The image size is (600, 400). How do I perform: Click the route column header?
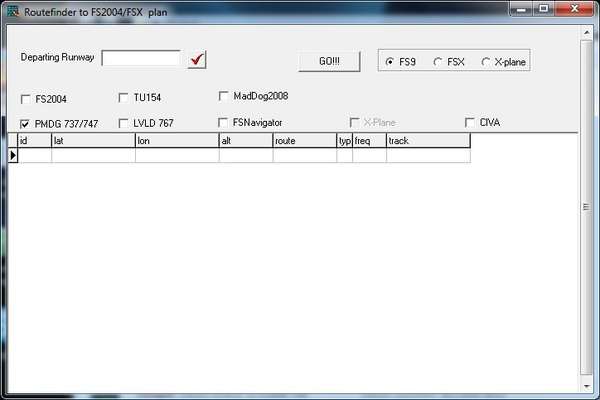pos(304,141)
